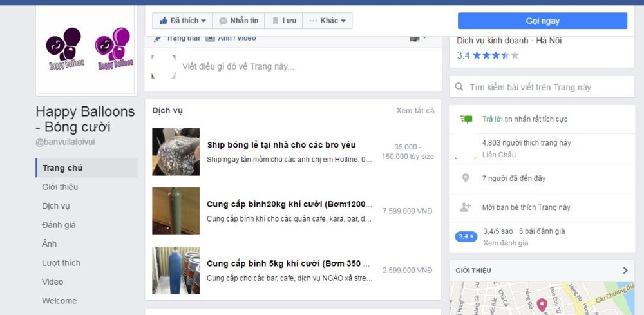Click the '2.599.000 VNĐ' price
Viewport: 644px width, 315px height.
[408, 271]
